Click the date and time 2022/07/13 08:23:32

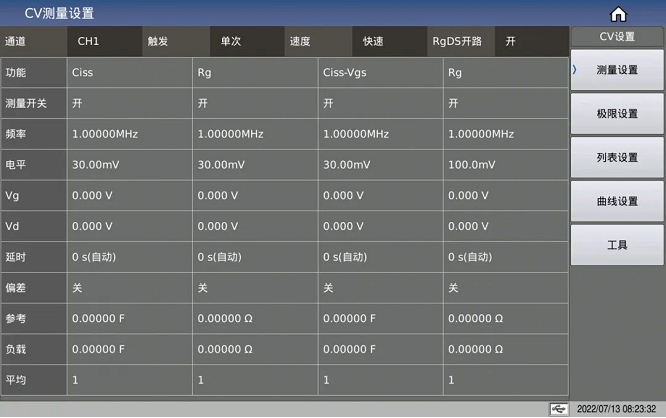(x=616, y=409)
